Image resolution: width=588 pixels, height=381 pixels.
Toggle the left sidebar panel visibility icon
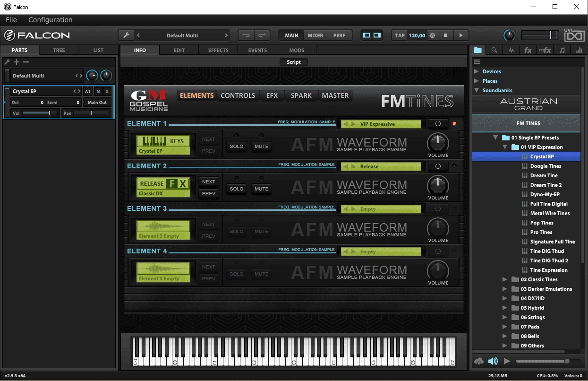click(366, 35)
